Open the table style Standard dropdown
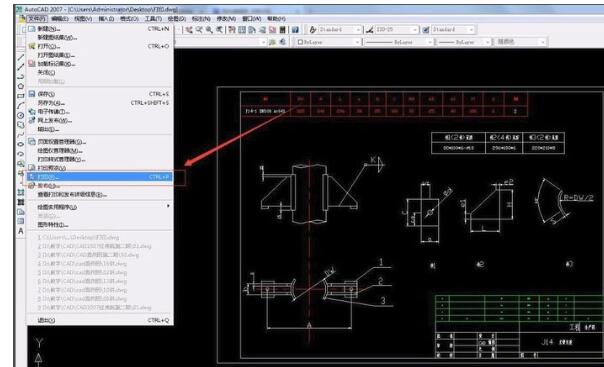The width and height of the screenshot is (604, 367). (x=453, y=30)
